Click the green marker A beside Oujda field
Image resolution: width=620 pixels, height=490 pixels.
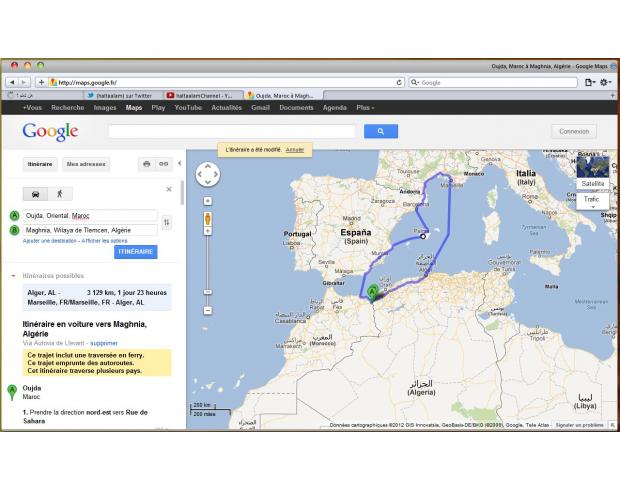15,216
